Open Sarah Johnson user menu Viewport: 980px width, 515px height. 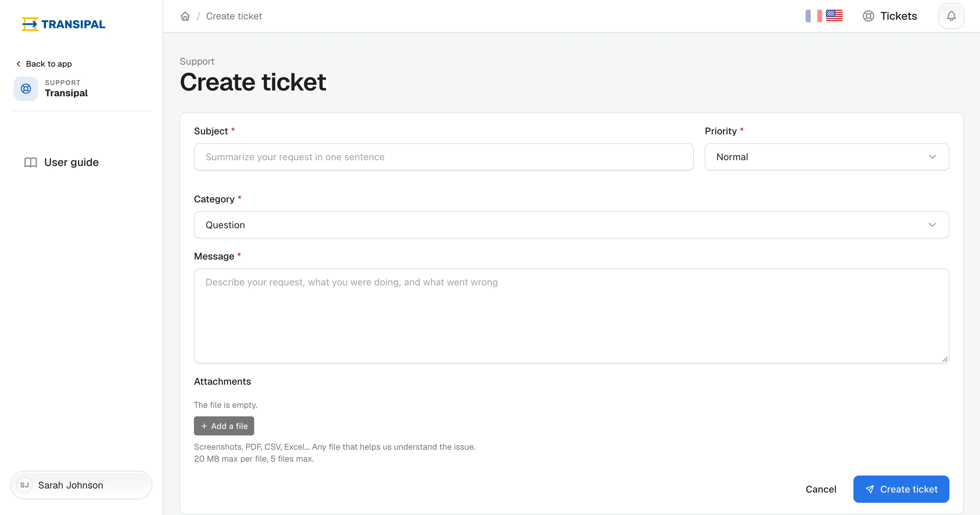(x=81, y=485)
